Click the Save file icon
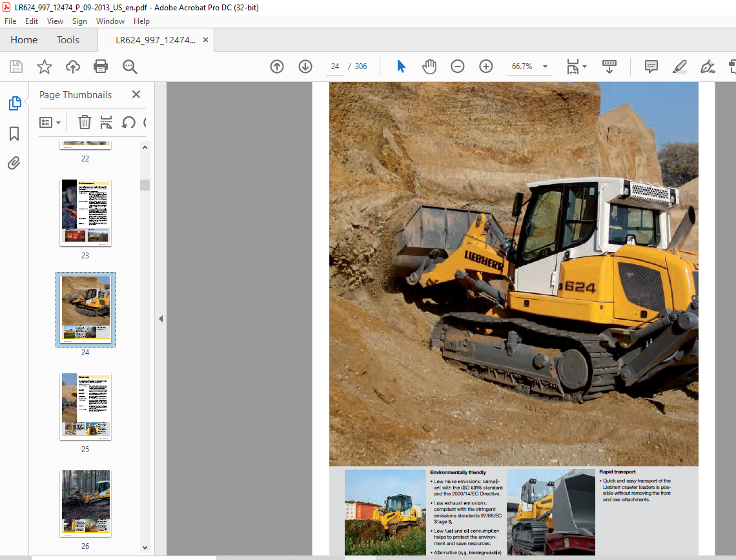This screenshot has height=560, width=736. (16, 67)
